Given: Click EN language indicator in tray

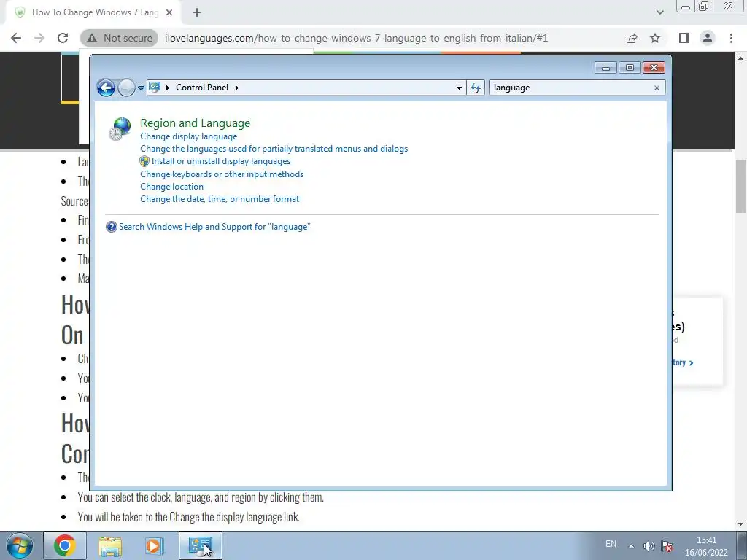Looking at the screenshot, I should 611,544.
